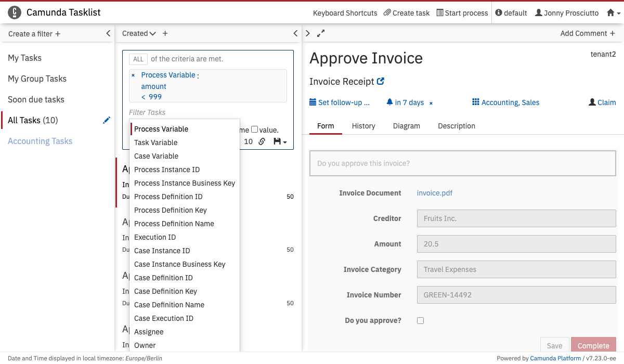Remove the Process Variable amount criterion

[133, 75]
